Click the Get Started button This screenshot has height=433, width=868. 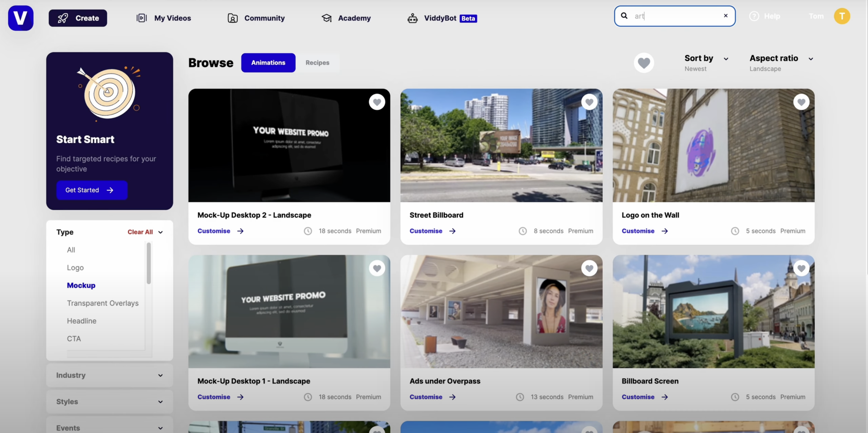92,190
